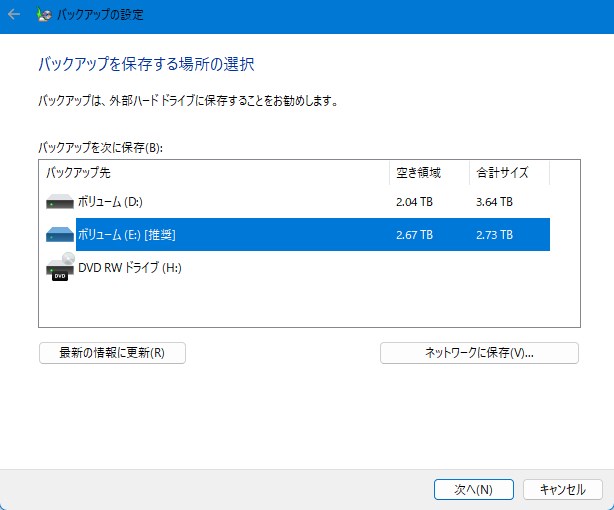
Task: Click the 3.64 TB total size cell
Action: pyautogui.click(x=494, y=202)
